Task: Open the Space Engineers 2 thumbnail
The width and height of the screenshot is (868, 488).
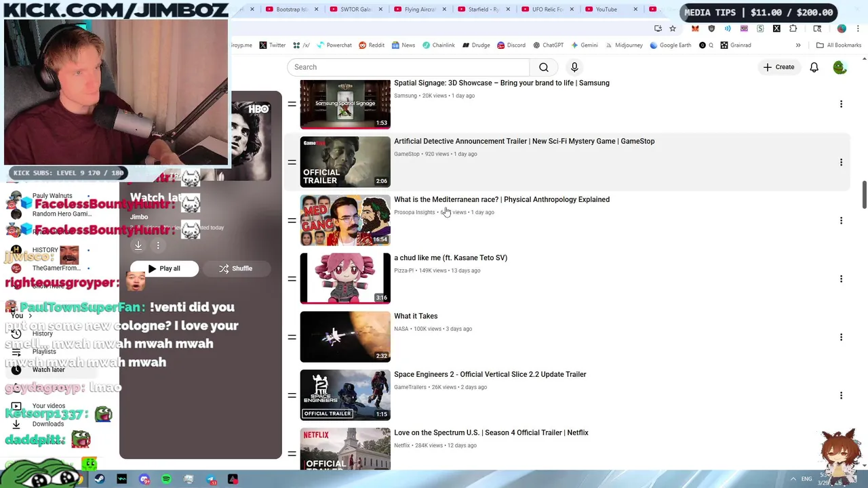Action: tap(345, 395)
